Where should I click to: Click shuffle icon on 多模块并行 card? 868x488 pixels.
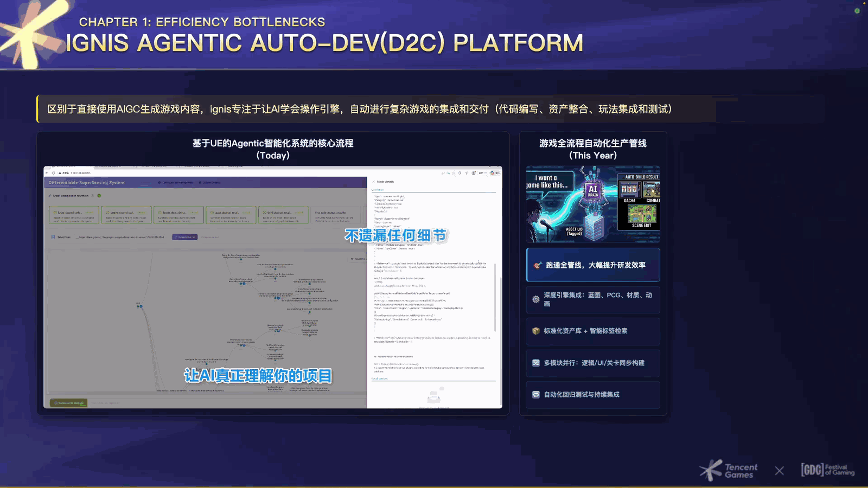tap(536, 363)
